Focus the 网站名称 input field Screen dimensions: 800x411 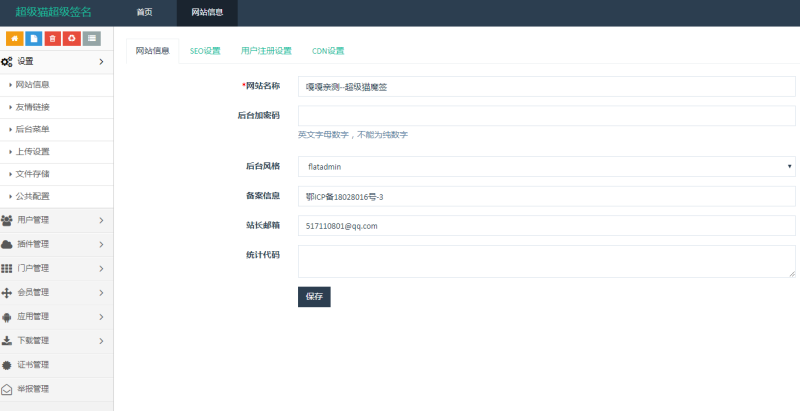(546, 86)
